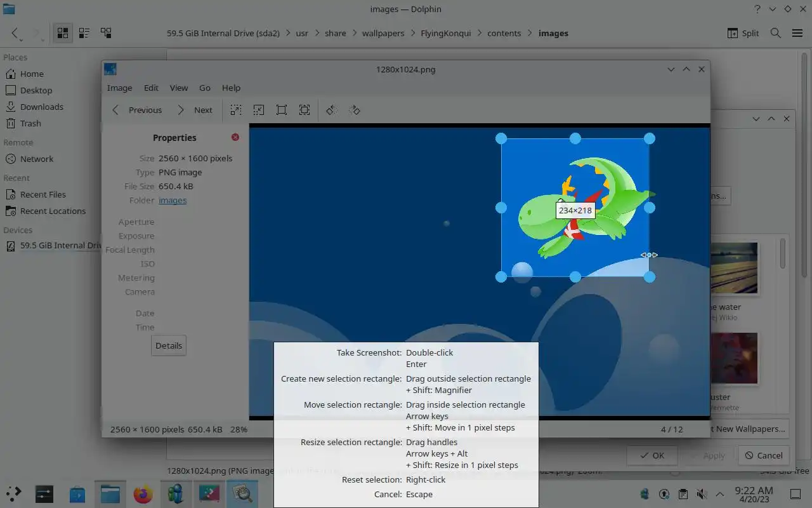The image size is (812, 508).
Task: Close the Properties sidebar with red button
Action: 235,137
